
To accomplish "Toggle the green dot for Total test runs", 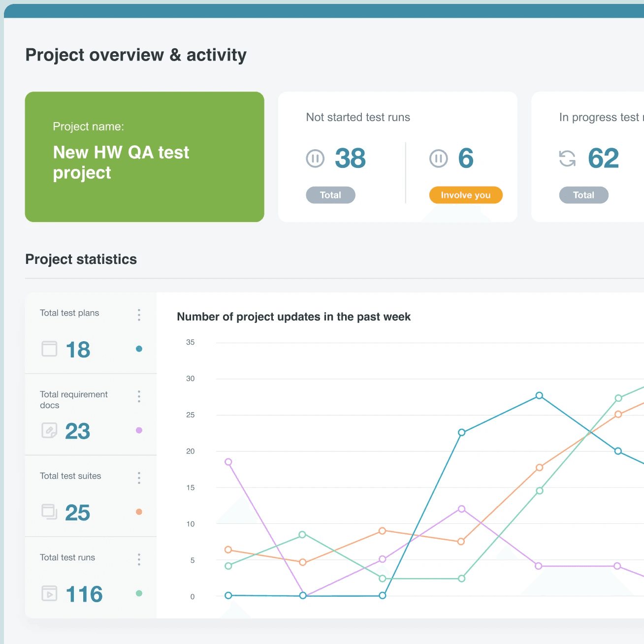I will click(139, 594).
